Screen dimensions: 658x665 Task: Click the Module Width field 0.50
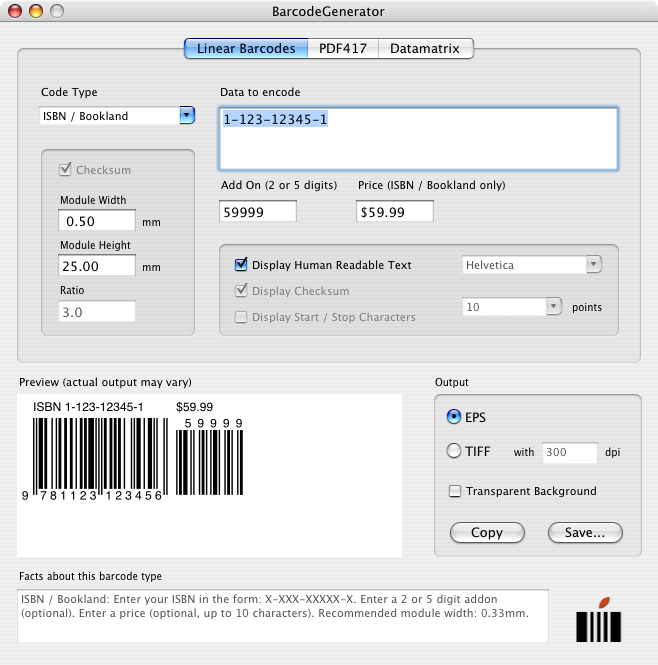point(97,220)
